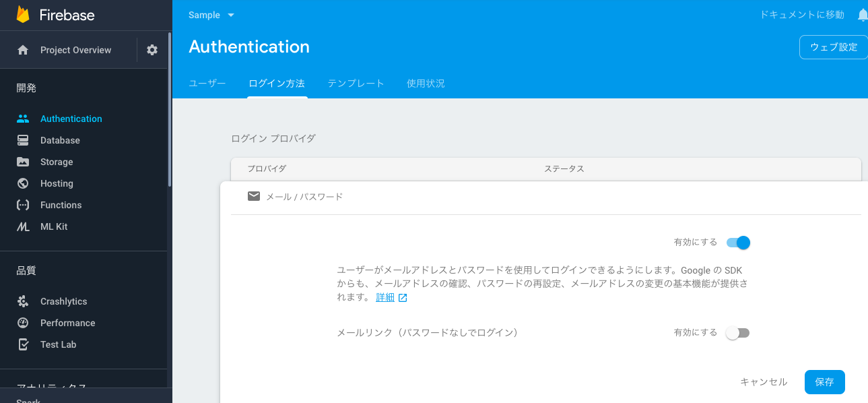The height and width of the screenshot is (403, 868).
Task: Open the Functions section
Action: 23,204
